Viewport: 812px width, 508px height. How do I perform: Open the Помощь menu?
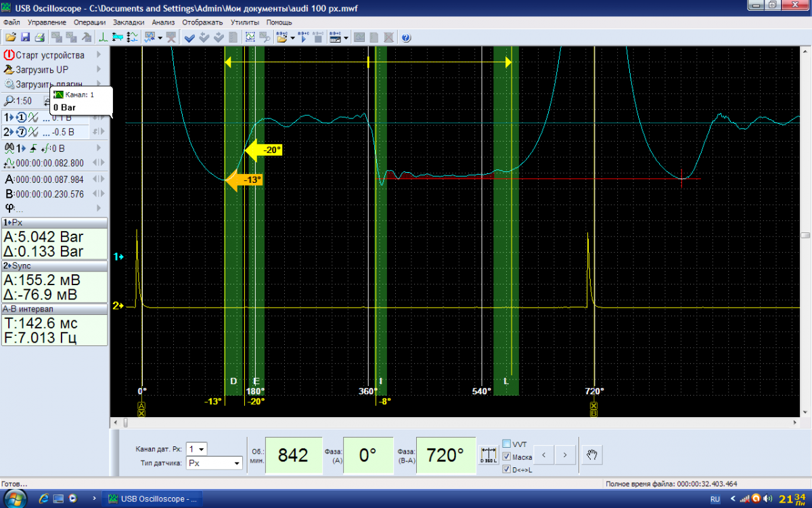[x=279, y=22]
